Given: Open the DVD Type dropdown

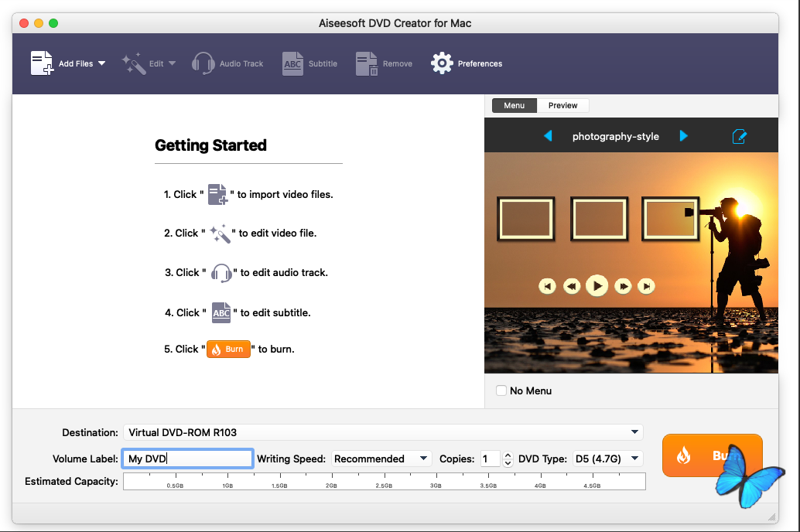Looking at the screenshot, I should click(634, 459).
